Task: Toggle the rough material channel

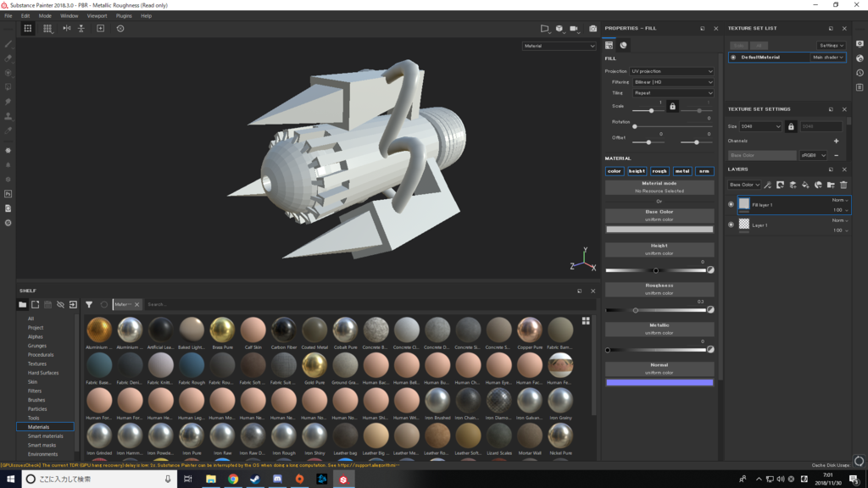Action: (659, 171)
